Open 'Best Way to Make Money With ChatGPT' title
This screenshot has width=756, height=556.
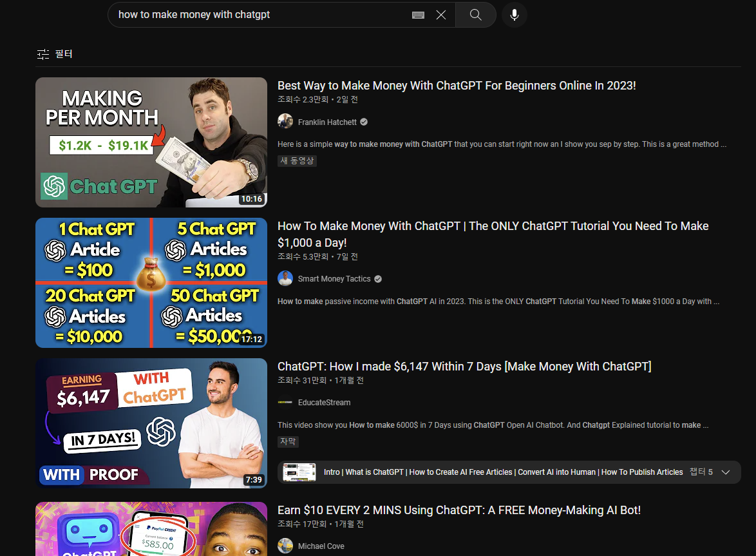tap(457, 85)
